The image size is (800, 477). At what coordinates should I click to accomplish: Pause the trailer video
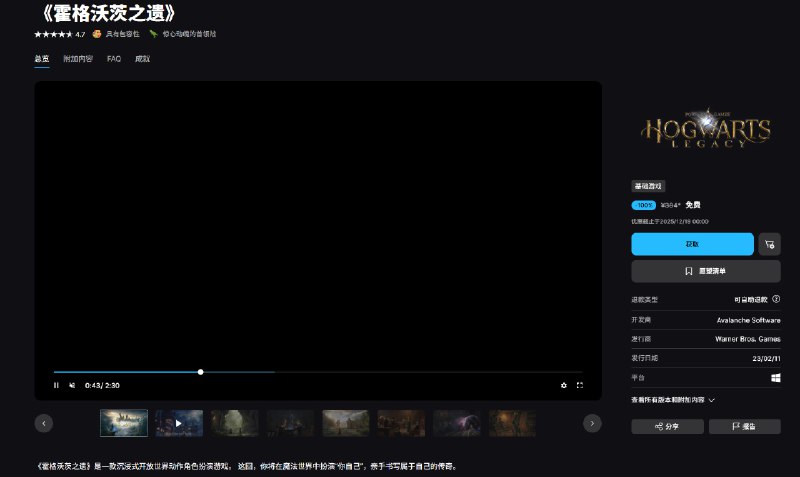pyautogui.click(x=56, y=385)
